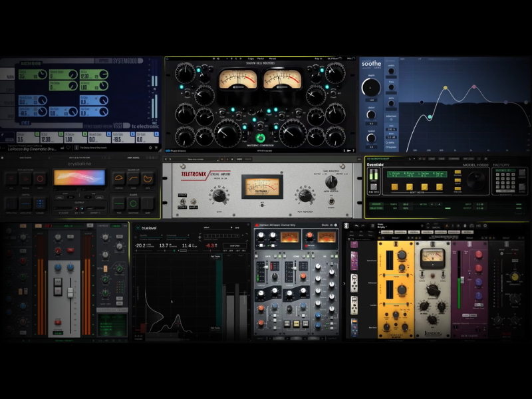The height and width of the screenshot is (399, 532).
Task: Click the Teletronix Gain knob
Action: click(219, 195)
